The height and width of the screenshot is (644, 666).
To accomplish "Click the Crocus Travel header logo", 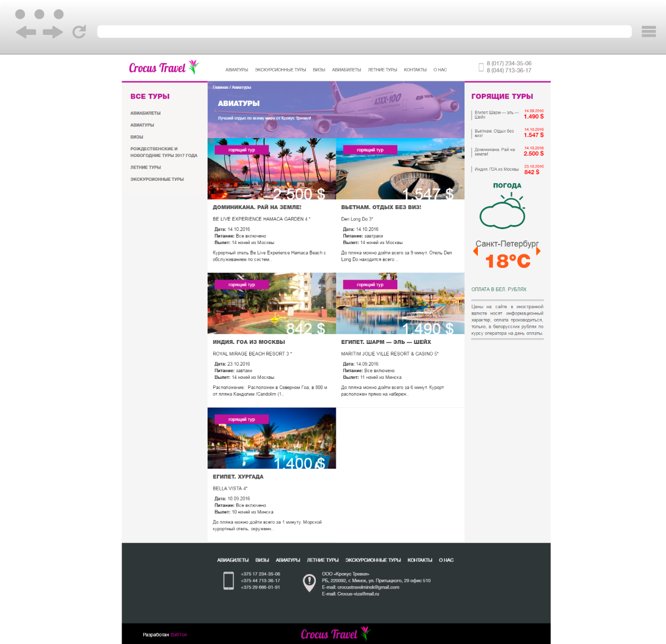I will (x=163, y=68).
